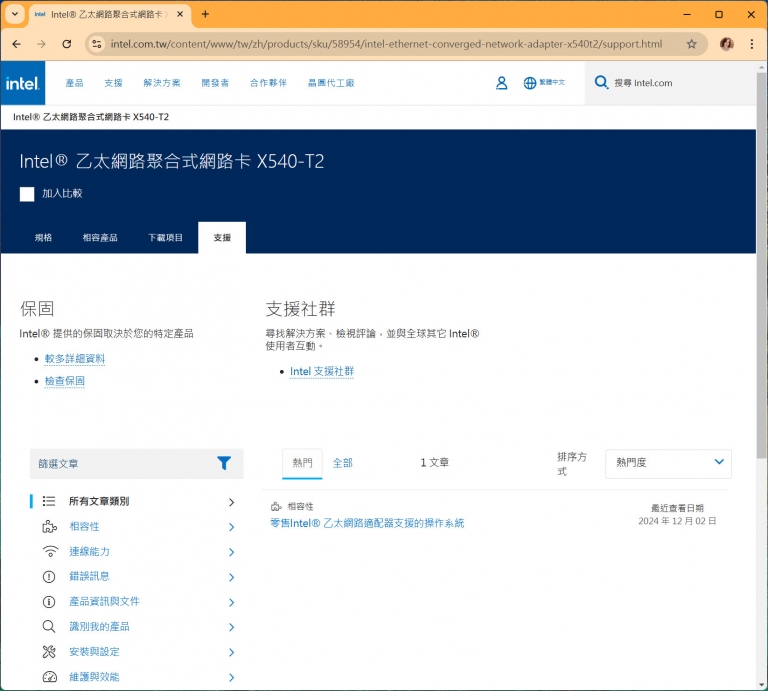The image size is (768, 691).
Task: Click the Wi-Fi icon for 連線能力
Action: (x=50, y=551)
